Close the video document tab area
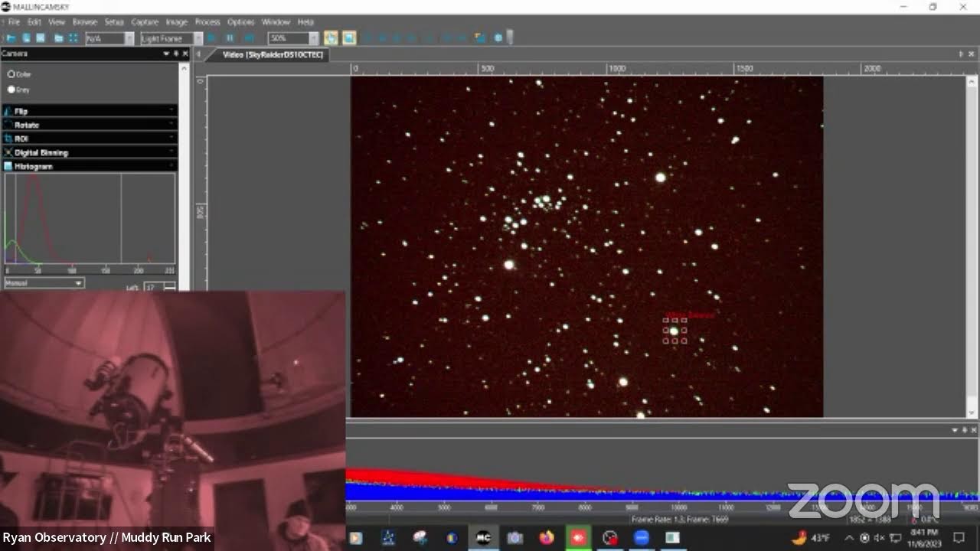The image size is (980, 551). [x=972, y=54]
